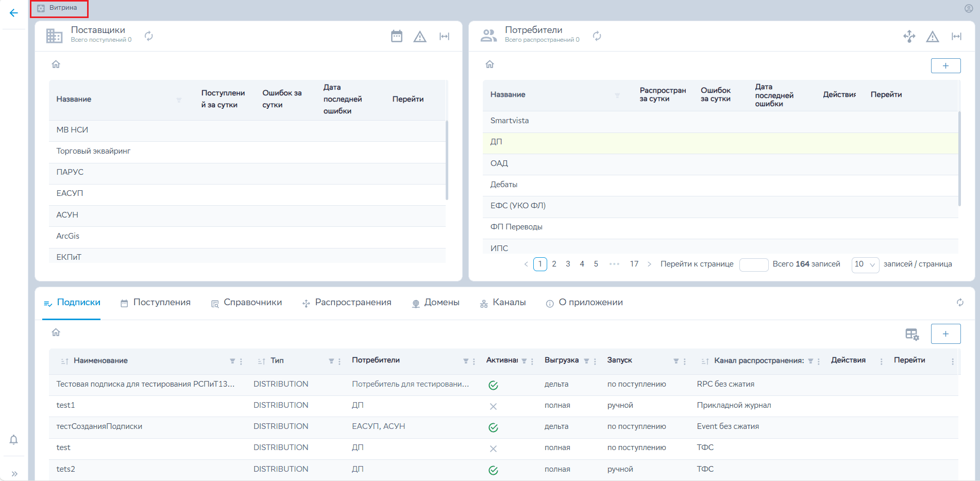Click the Перейти к странице input field

pos(753,264)
